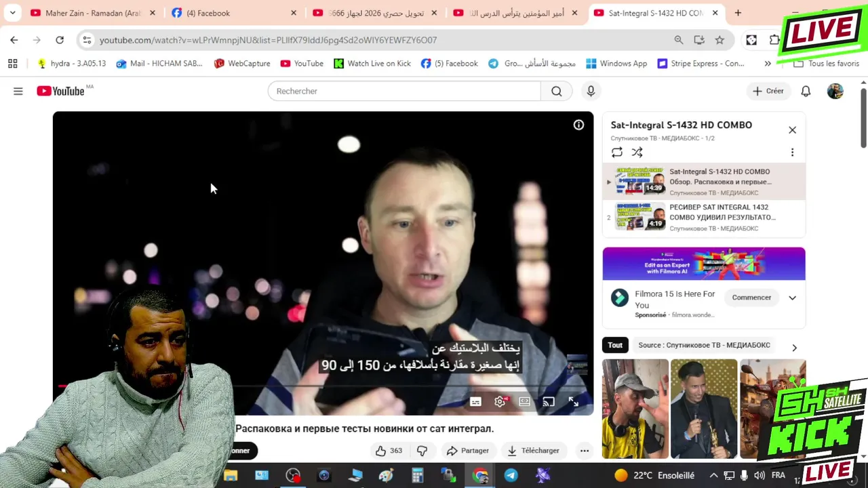Screen dimensions: 868x488
Task: Bookmark this page with the star
Action: (719, 40)
